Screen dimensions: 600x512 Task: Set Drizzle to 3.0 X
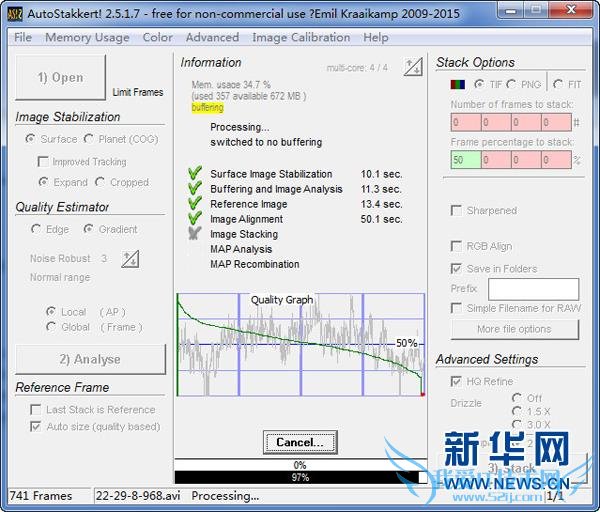[531, 424]
